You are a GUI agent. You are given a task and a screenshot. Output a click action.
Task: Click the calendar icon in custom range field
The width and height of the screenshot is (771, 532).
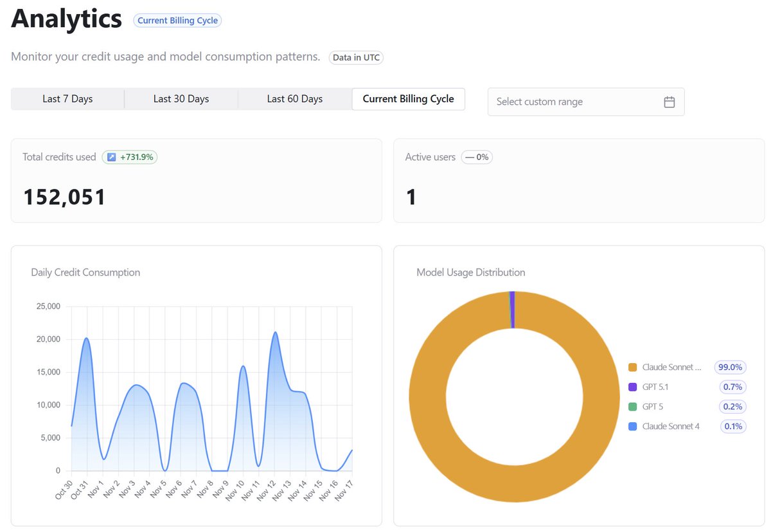[x=669, y=102]
